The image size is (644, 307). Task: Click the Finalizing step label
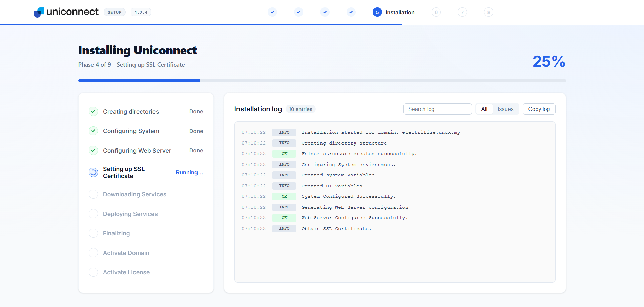pyautogui.click(x=116, y=233)
